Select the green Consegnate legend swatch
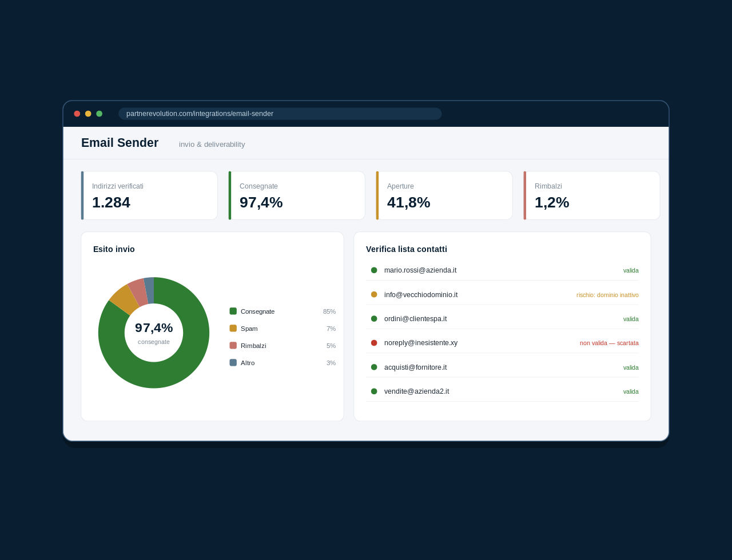Screen dimensions: 732x560 tap(233, 311)
